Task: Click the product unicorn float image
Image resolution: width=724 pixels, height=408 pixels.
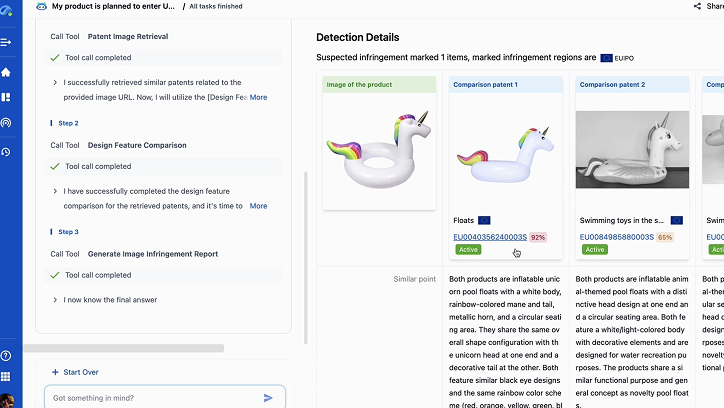Action: tap(379, 150)
